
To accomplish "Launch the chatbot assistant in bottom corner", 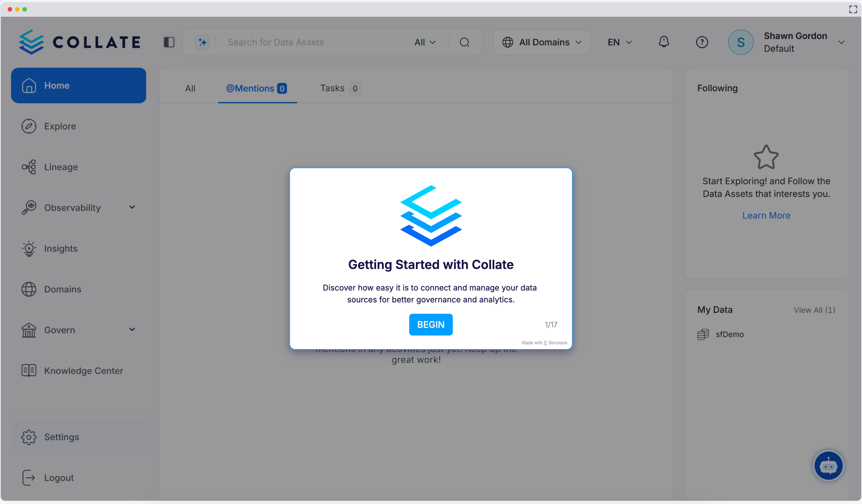I will [x=828, y=465].
